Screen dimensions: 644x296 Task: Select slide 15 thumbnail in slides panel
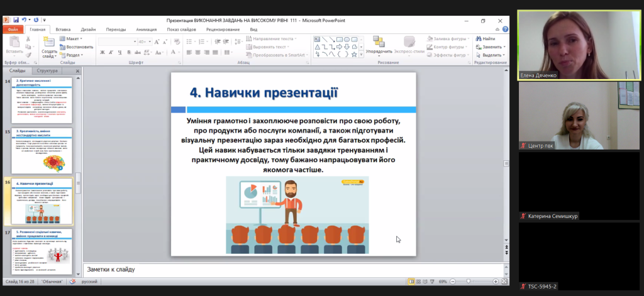pos(42,151)
